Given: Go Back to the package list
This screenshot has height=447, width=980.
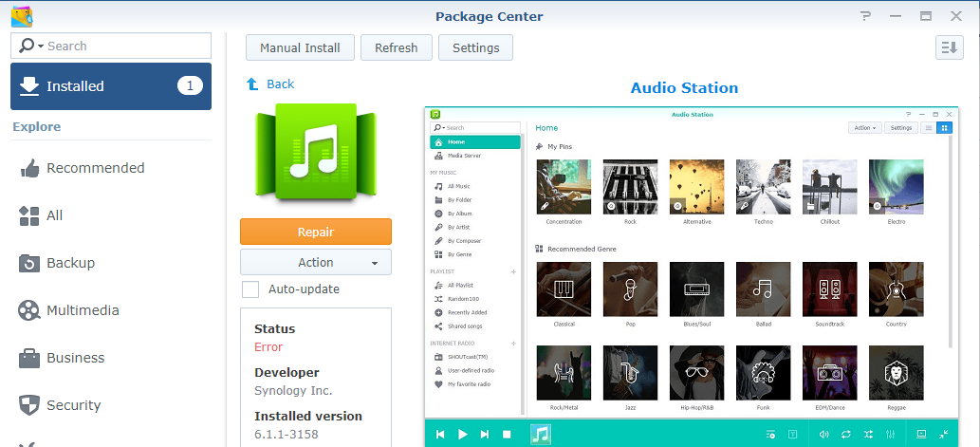Looking at the screenshot, I should 270,84.
